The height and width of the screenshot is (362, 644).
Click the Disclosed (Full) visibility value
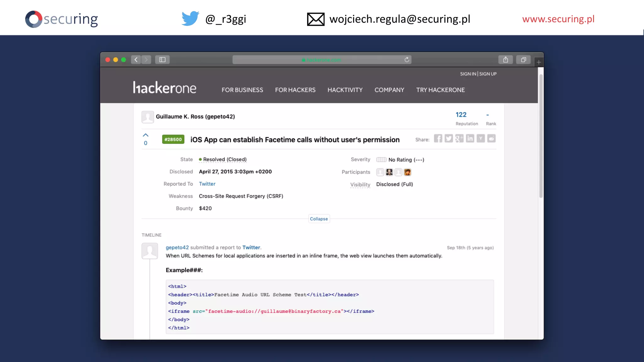pyautogui.click(x=395, y=184)
